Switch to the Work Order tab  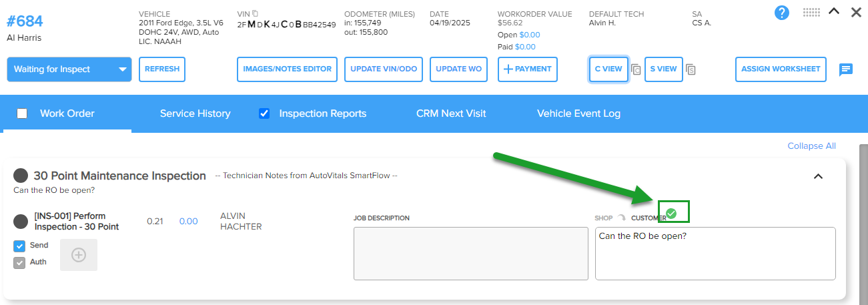[x=67, y=113]
